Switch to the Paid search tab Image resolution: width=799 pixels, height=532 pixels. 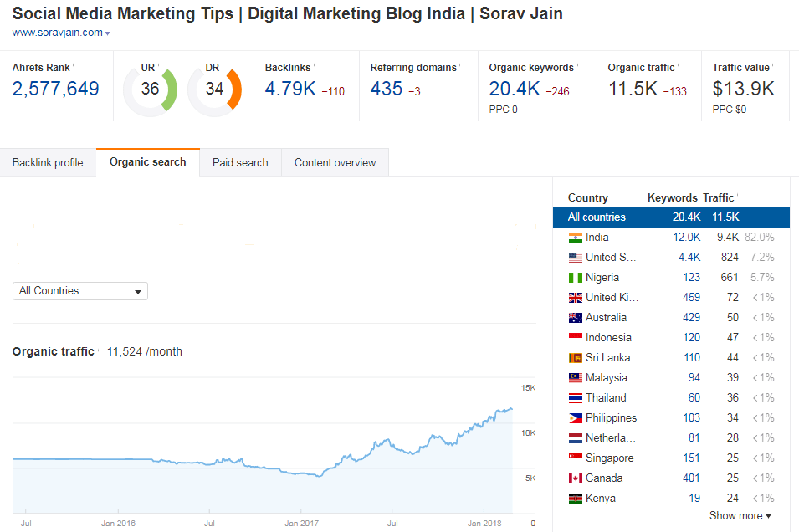(240, 162)
